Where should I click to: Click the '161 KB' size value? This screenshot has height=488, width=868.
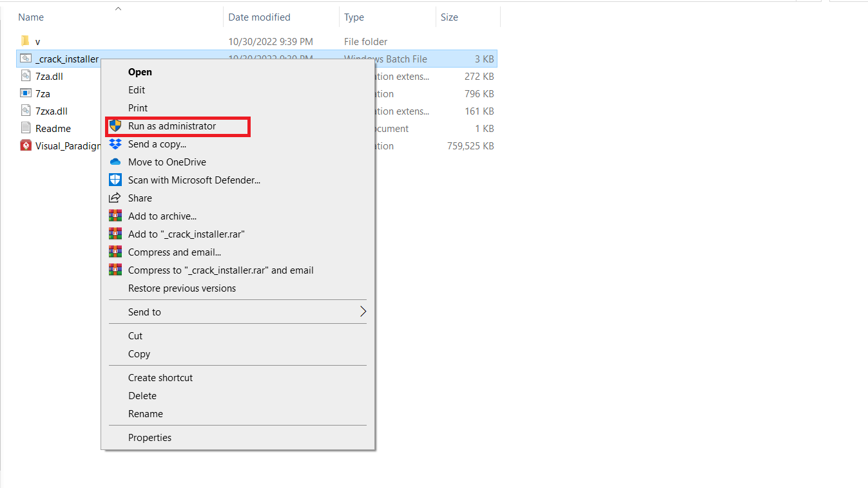coord(479,111)
